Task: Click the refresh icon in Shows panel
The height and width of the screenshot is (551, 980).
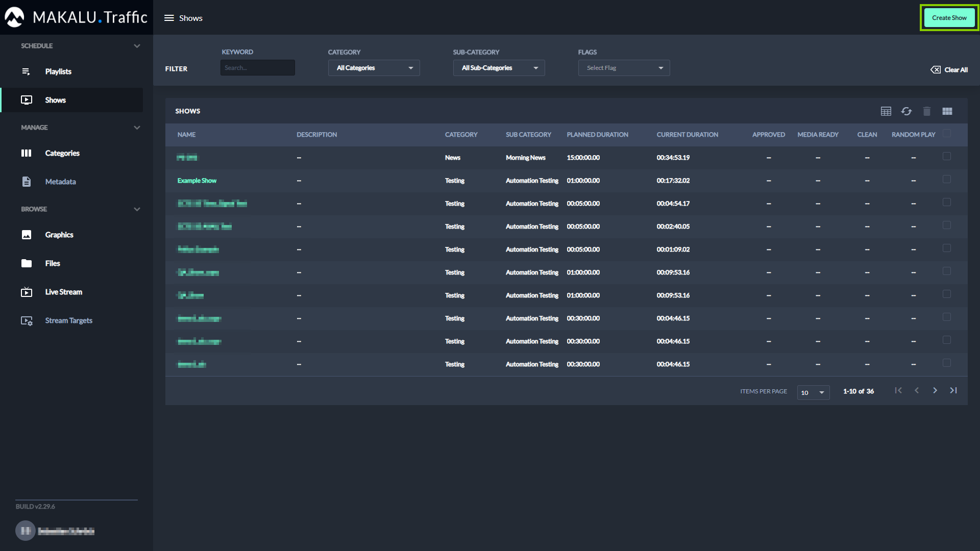Action: pyautogui.click(x=906, y=111)
